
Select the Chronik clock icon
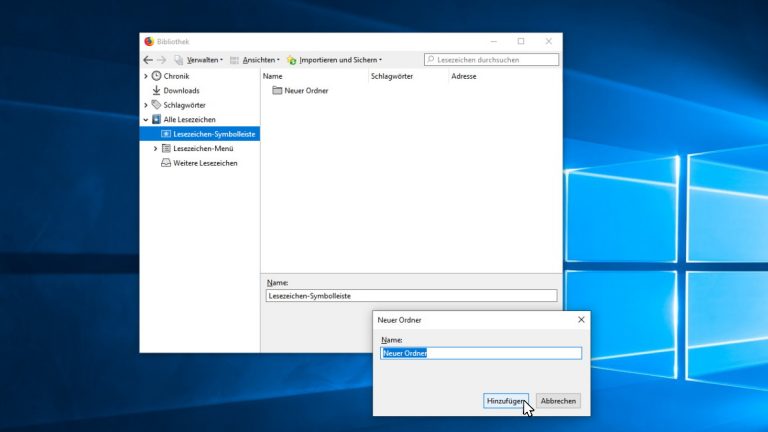pos(156,76)
